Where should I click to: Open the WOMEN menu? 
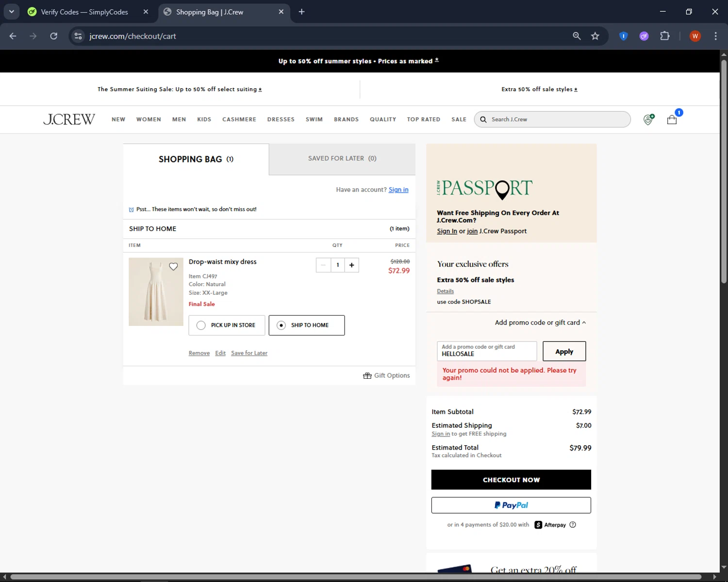coord(149,119)
